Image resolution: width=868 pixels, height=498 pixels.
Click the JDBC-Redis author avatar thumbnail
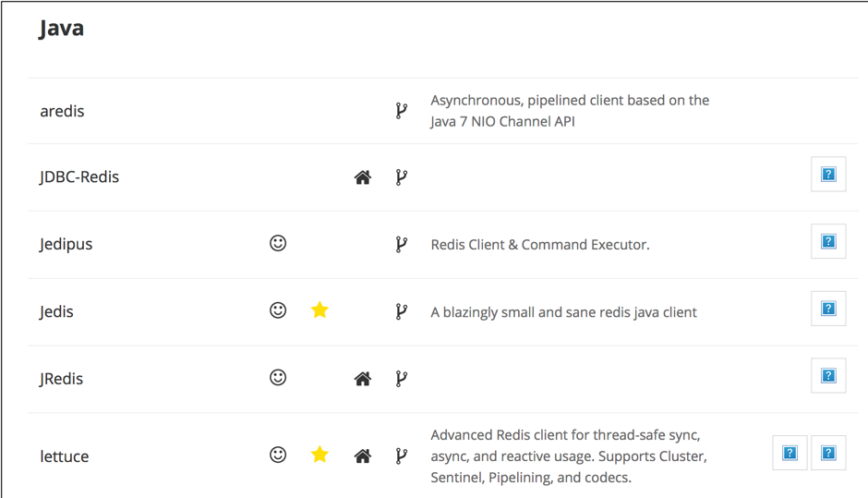(828, 175)
